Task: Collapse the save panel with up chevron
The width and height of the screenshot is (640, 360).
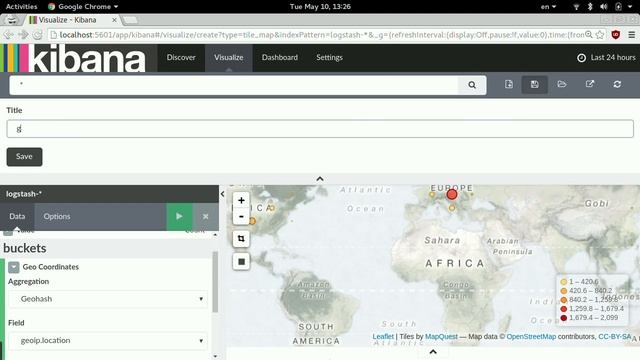Action: pos(320,179)
